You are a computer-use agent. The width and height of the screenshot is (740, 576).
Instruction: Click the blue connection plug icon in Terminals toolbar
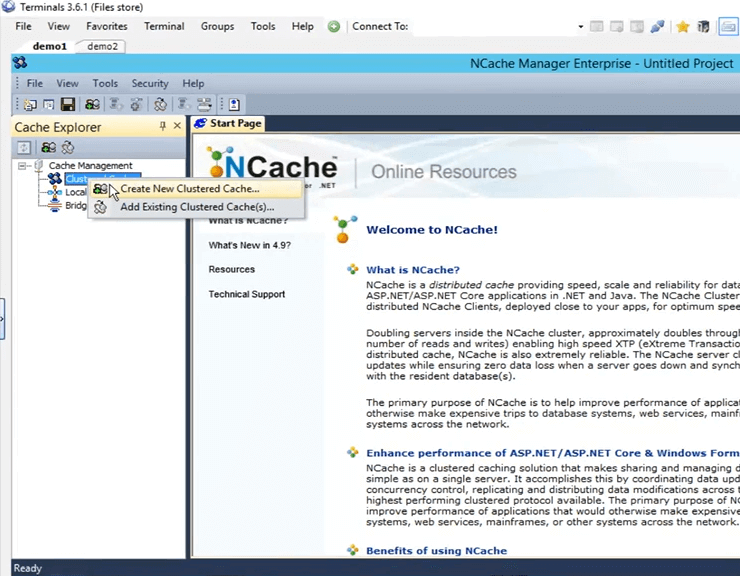click(657, 26)
